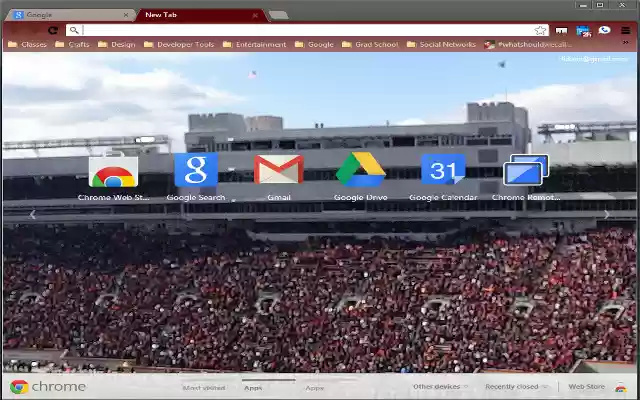Image resolution: width=640 pixels, height=400 pixels.
Task: Open the #whatshouldwecall bookmark
Action: [x=528, y=44]
